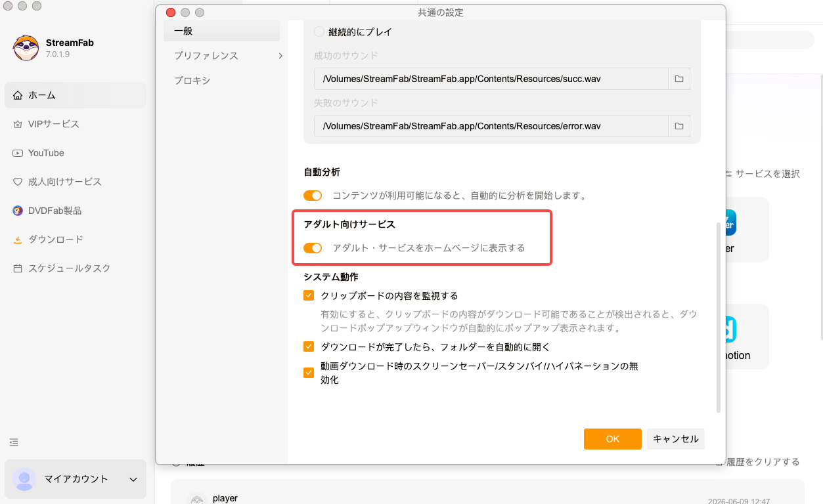Click サービスを選択 in main window
823x504 pixels.
point(767,174)
